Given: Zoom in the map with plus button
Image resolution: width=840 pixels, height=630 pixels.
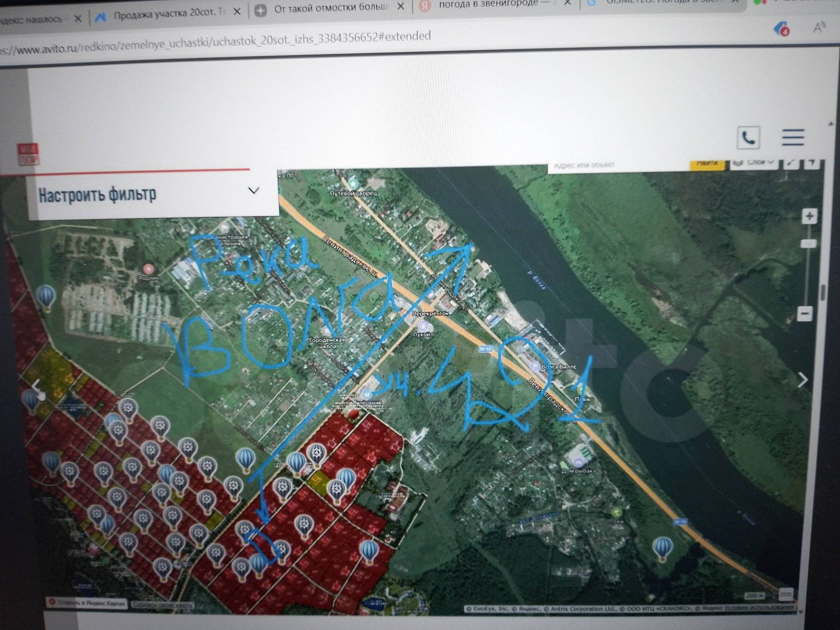Looking at the screenshot, I should 809,216.
